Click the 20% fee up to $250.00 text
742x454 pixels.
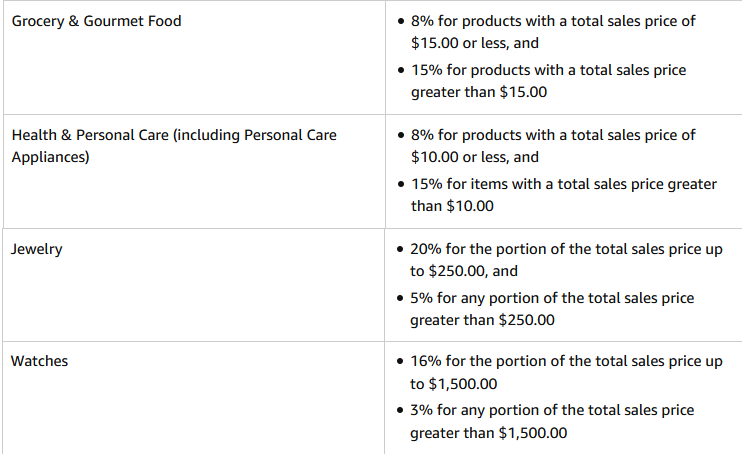[566, 260]
